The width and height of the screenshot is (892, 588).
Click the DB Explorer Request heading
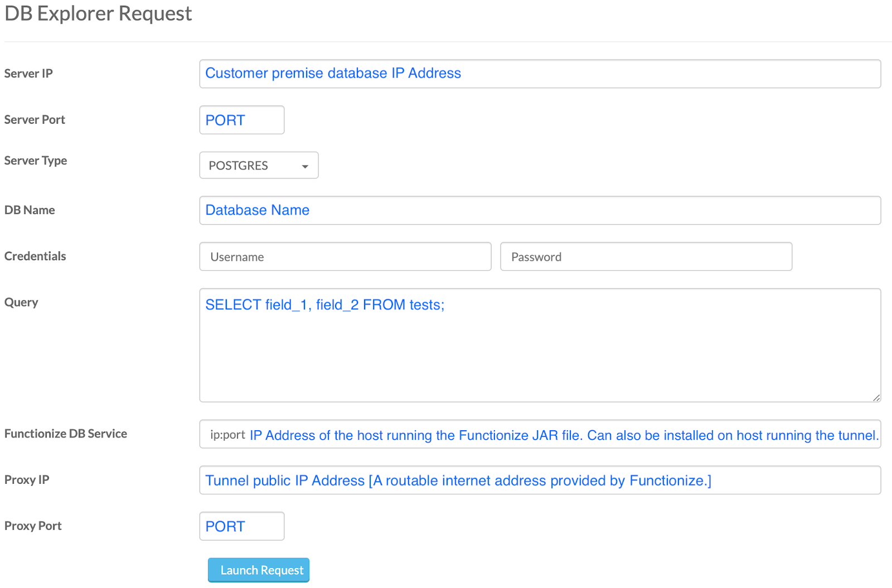pyautogui.click(x=98, y=13)
